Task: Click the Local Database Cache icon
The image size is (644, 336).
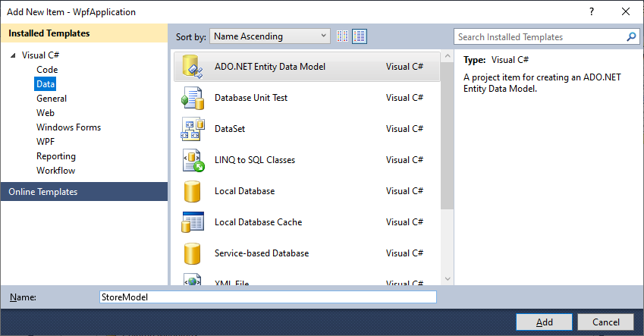Action: (192, 222)
